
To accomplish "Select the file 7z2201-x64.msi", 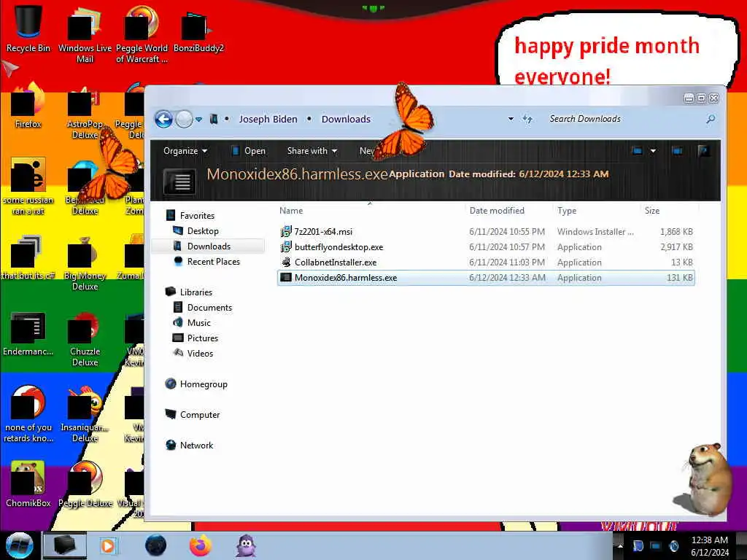I will tap(486, 232).
